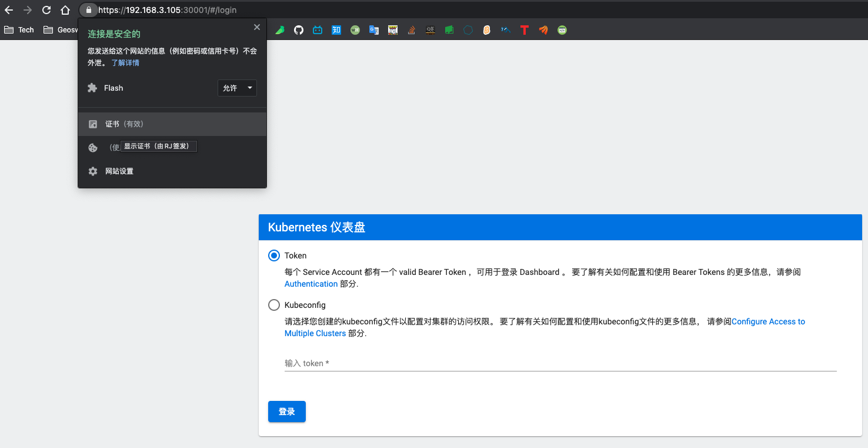This screenshot has height=448, width=868.
Task: Open the orange wing bookmark icon
Action: 543,30
